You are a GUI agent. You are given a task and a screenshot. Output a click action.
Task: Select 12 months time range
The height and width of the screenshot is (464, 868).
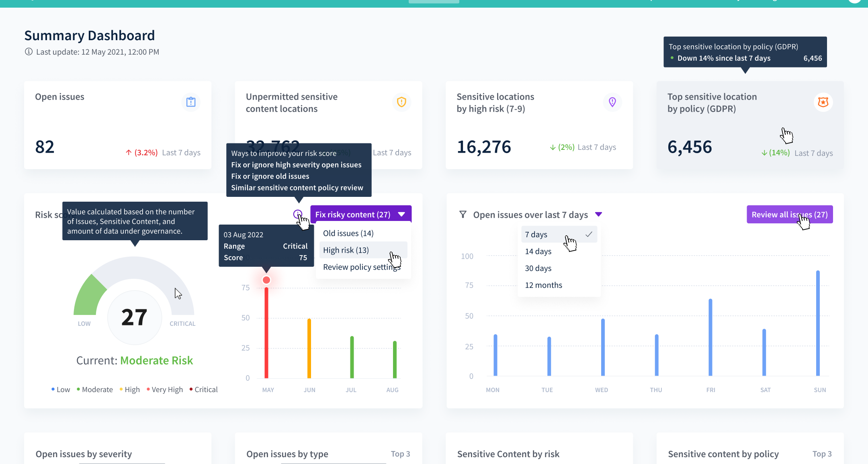[559, 285]
